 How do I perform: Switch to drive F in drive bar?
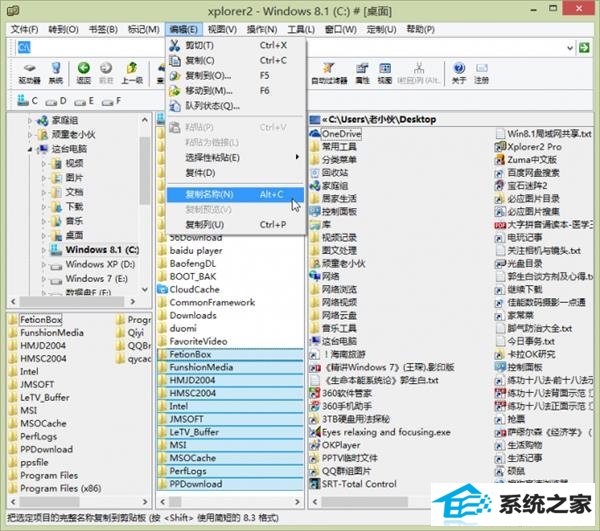pos(111,101)
